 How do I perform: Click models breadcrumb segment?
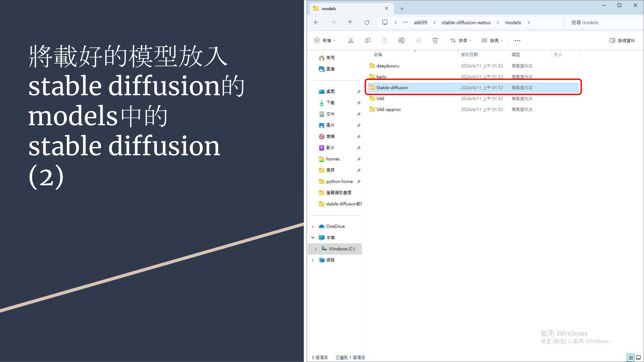coord(513,23)
